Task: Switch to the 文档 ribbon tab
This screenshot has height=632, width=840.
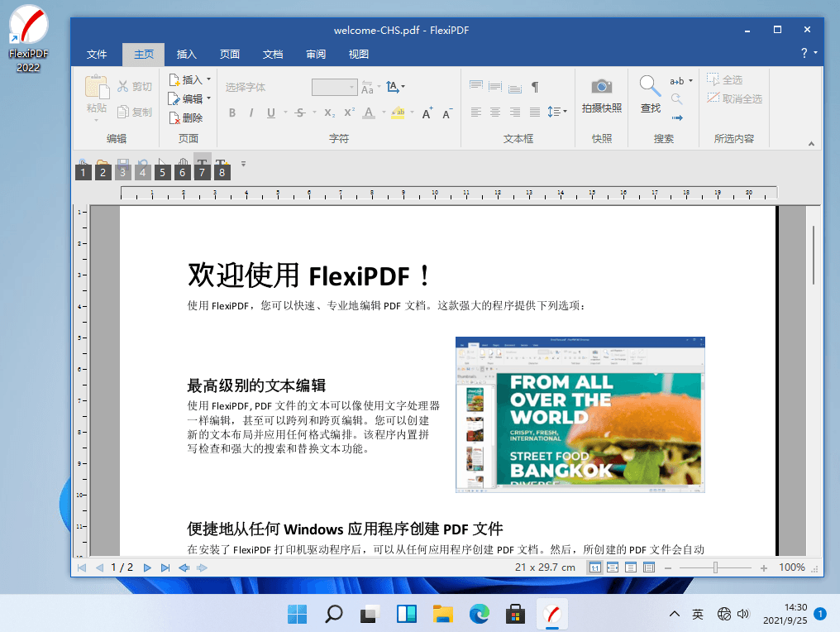Action: tap(273, 54)
